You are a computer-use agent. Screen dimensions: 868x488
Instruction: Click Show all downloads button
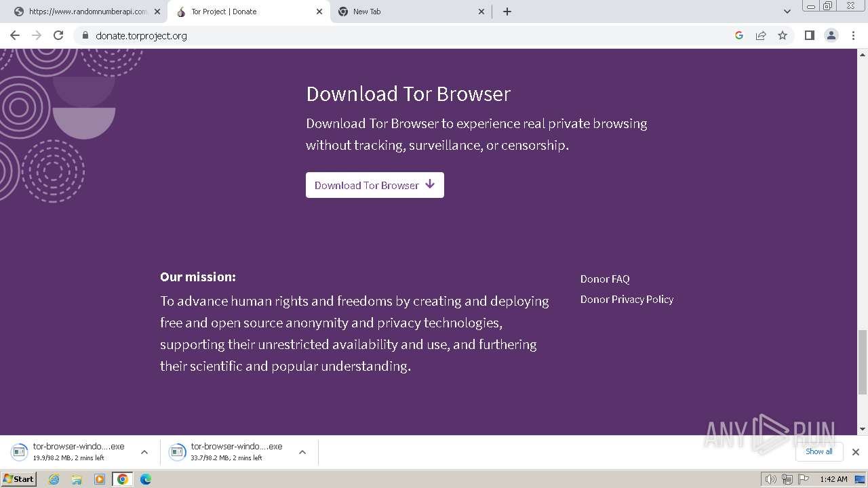pyautogui.click(x=818, y=451)
